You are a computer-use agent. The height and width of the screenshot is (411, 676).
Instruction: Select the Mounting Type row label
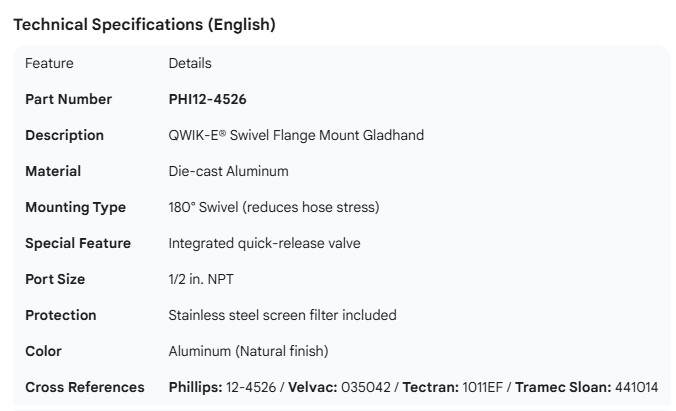tap(75, 207)
